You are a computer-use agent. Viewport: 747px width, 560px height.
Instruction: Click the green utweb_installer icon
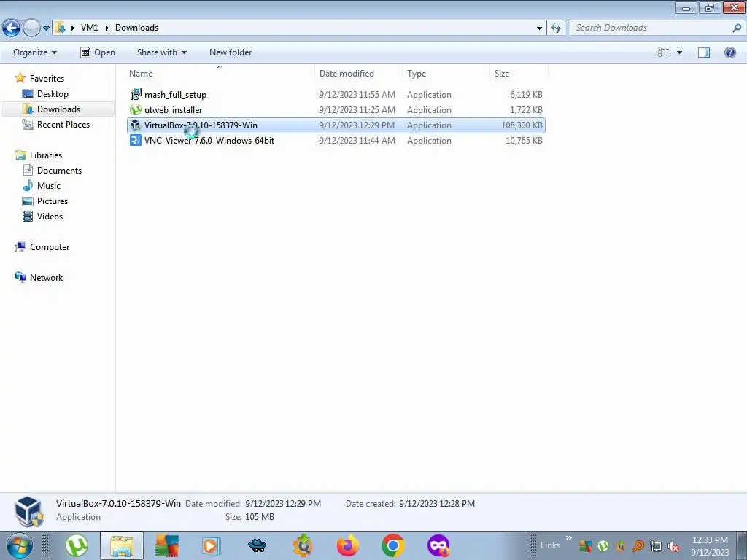coord(136,109)
